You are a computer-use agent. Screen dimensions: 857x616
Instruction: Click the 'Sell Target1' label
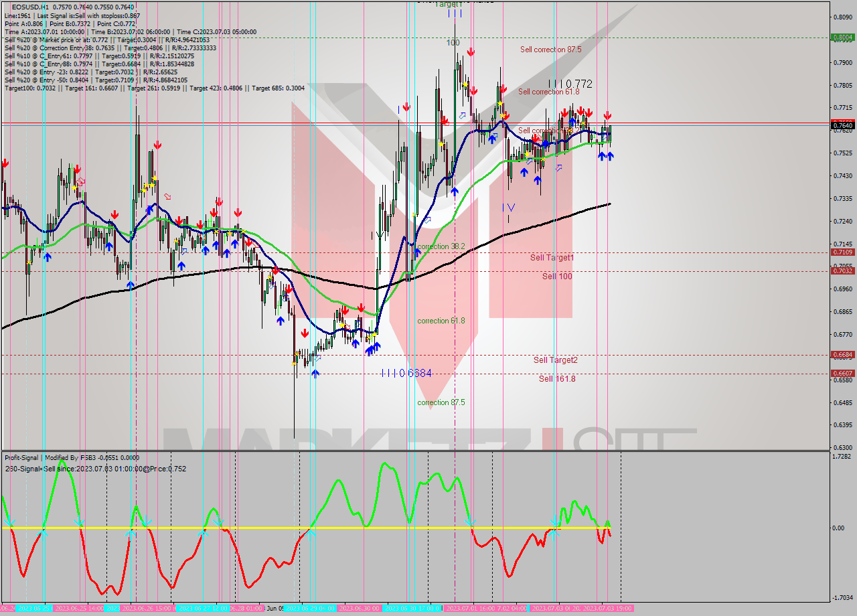point(552,258)
